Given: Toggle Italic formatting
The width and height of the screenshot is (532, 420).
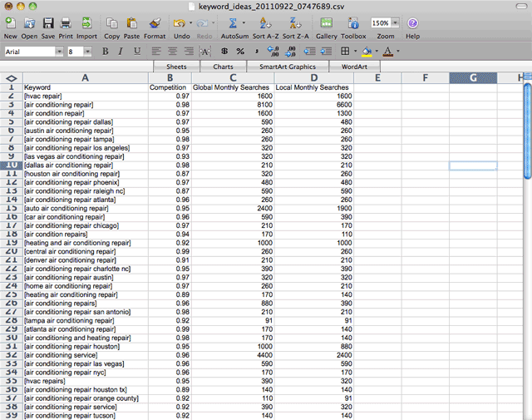Looking at the screenshot, I should pos(121,52).
